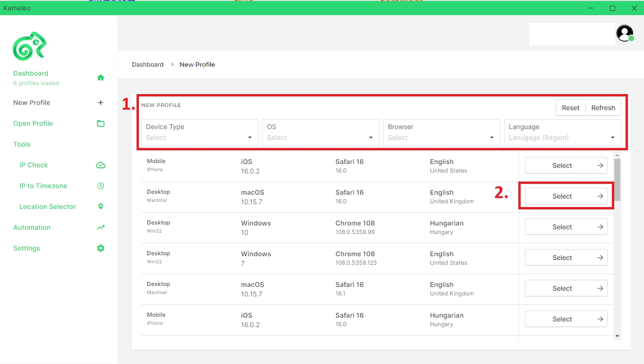The image size is (644, 364).
Task: Open the Language region dropdown
Action: click(562, 132)
